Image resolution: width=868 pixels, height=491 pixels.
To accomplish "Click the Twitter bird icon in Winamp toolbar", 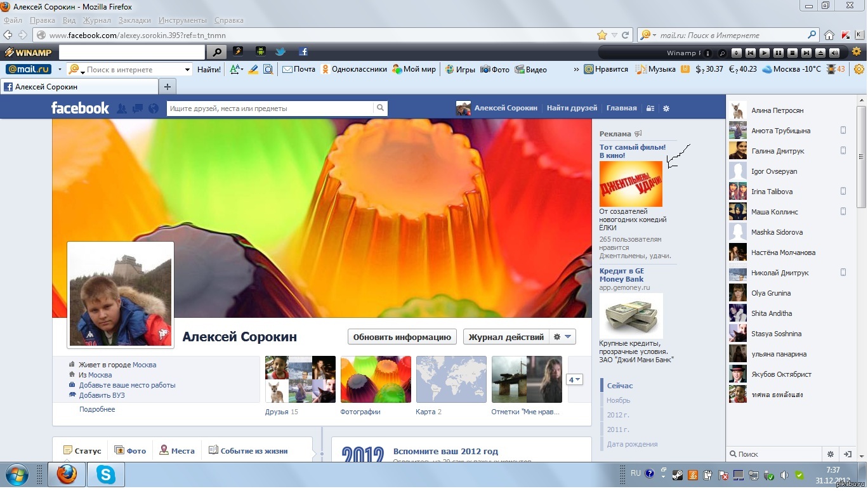I will (x=280, y=52).
